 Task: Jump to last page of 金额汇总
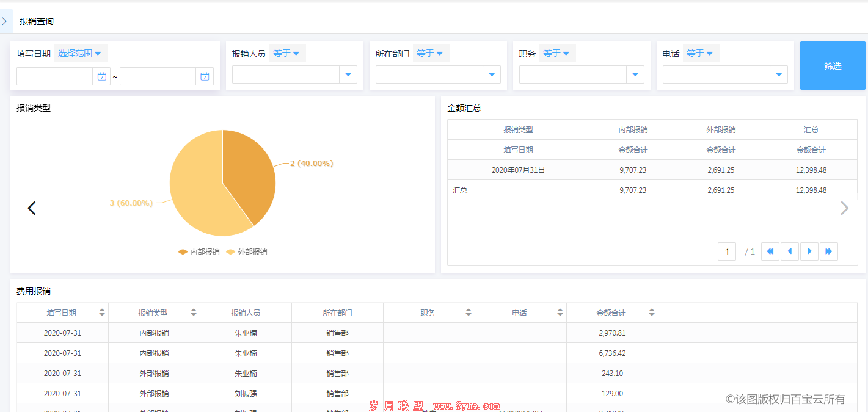[829, 251]
